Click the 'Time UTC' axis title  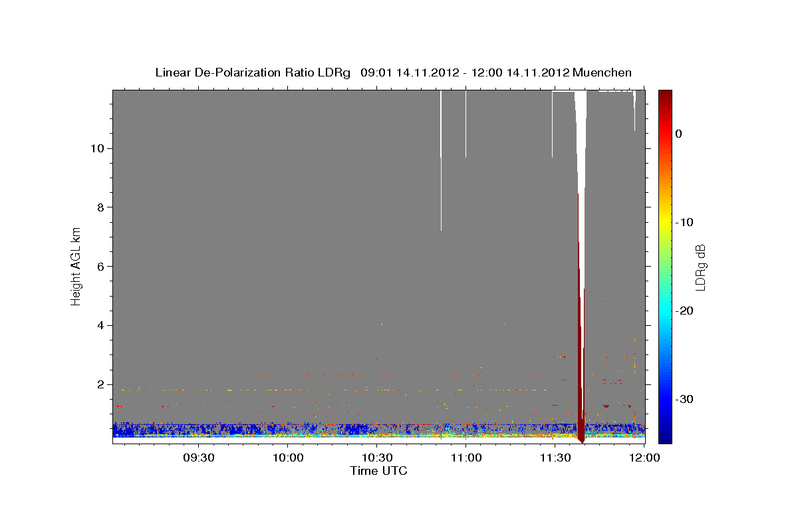click(378, 471)
